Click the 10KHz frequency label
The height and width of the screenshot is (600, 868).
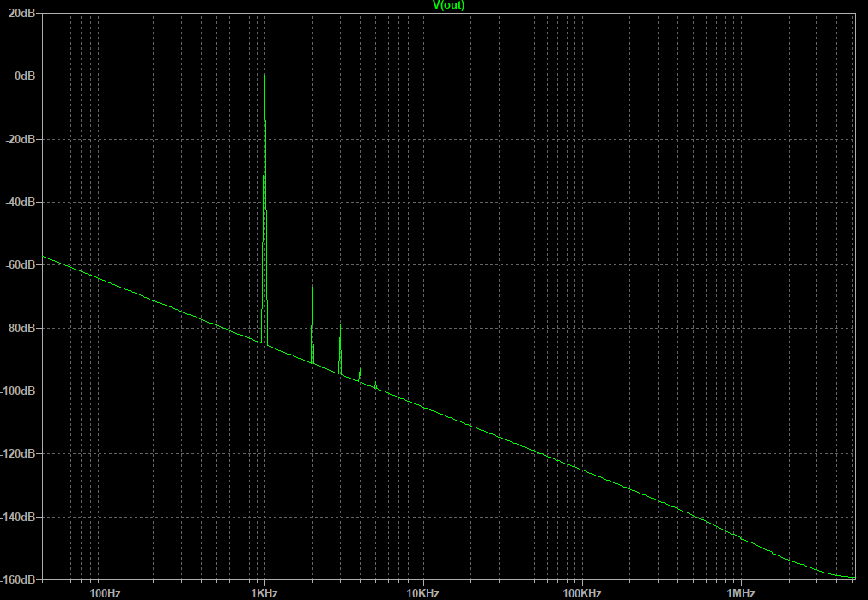pyautogui.click(x=423, y=593)
